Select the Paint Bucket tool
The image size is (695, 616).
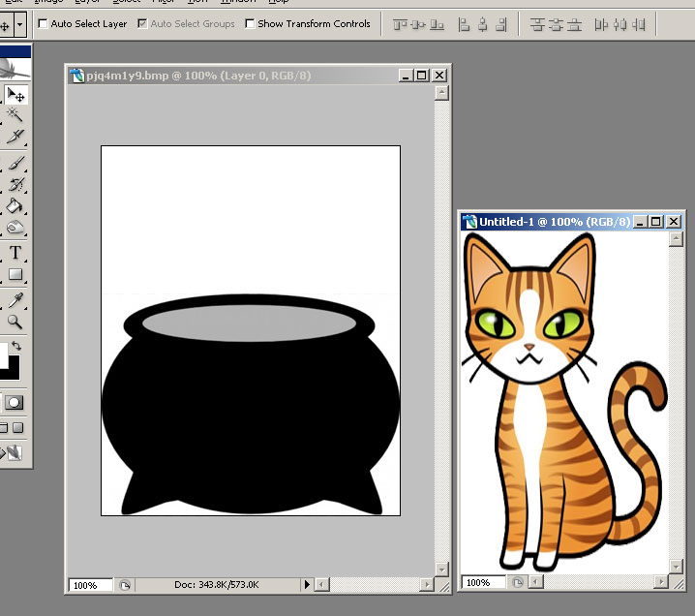(x=15, y=205)
